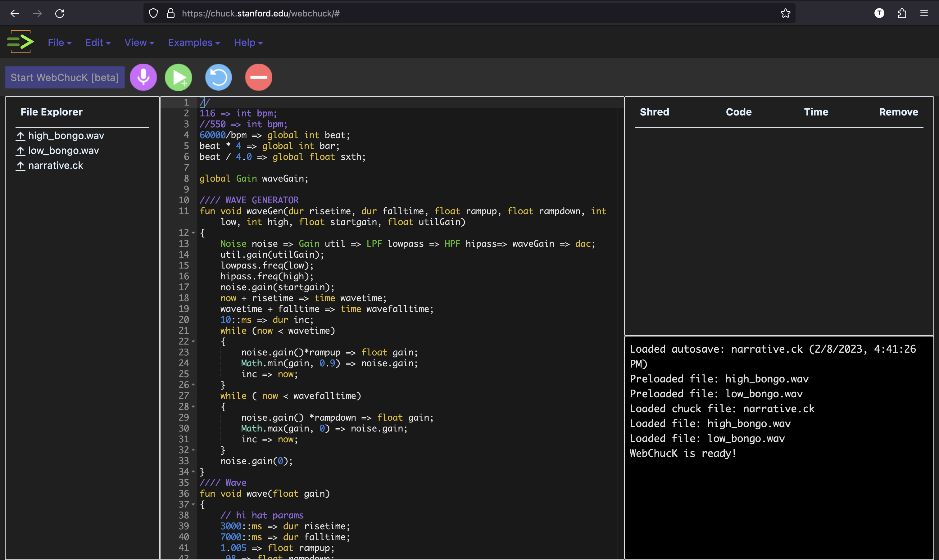
Task: Reload the page with refresh icon
Action: [x=60, y=14]
